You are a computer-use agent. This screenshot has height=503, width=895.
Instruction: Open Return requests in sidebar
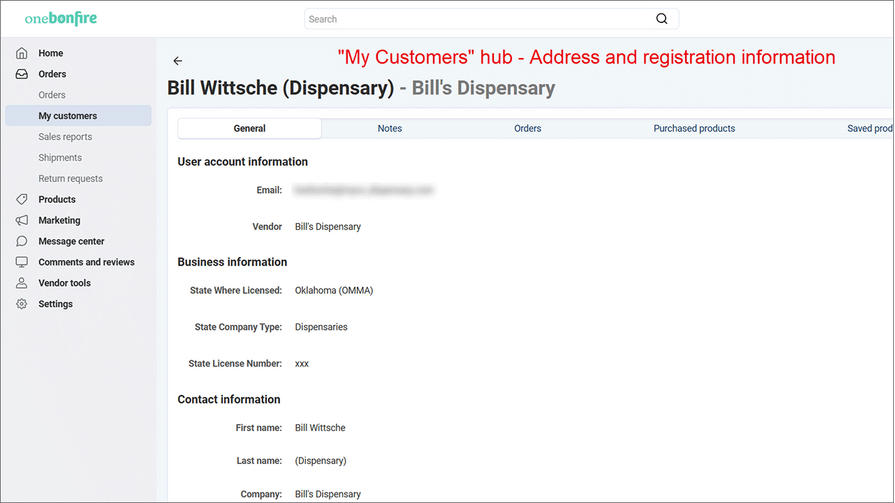(x=70, y=179)
